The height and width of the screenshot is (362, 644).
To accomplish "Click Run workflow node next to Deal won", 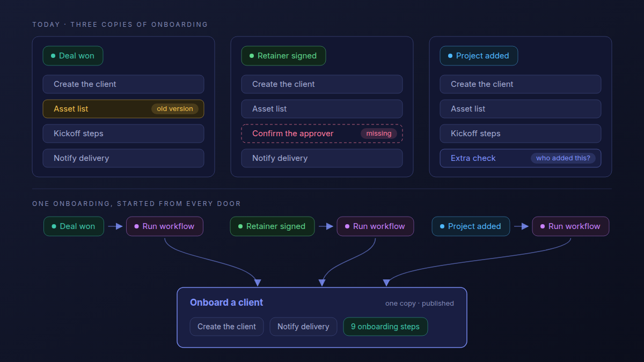I will point(165,226).
